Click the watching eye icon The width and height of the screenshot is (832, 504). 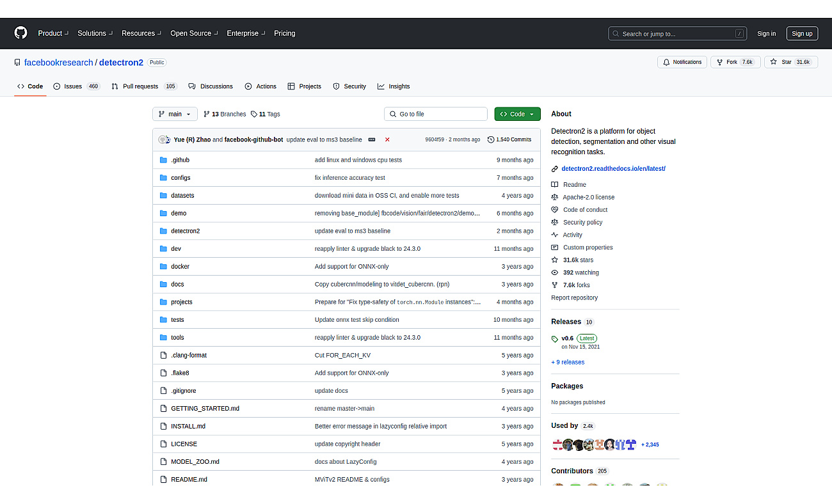(555, 272)
